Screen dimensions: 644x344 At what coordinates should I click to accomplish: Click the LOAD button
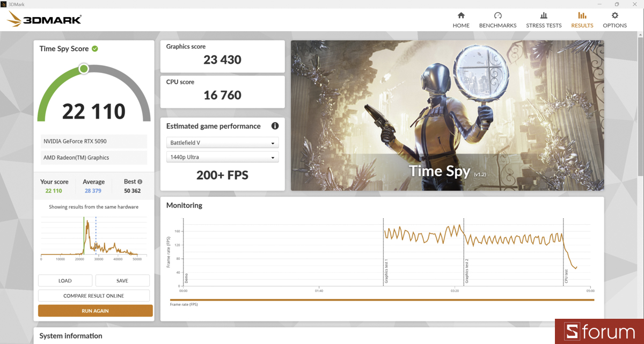point(65,281)
